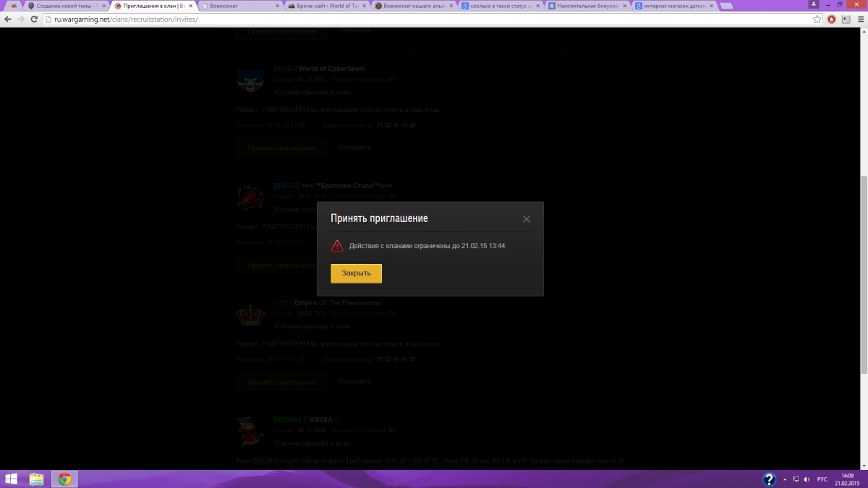868x488 pixels.
Task: Click the Chrome icon in the taskbar
Action: click(64, 479)
